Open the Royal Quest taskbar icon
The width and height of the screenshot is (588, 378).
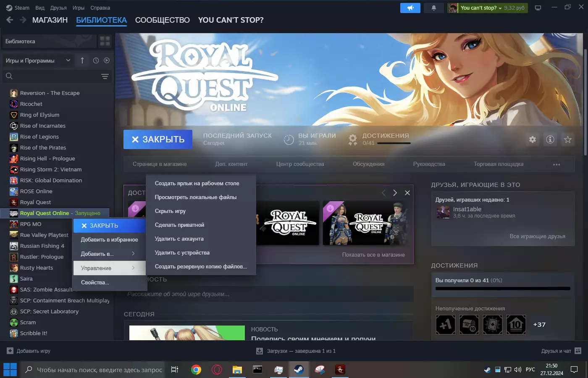point(340,370)
